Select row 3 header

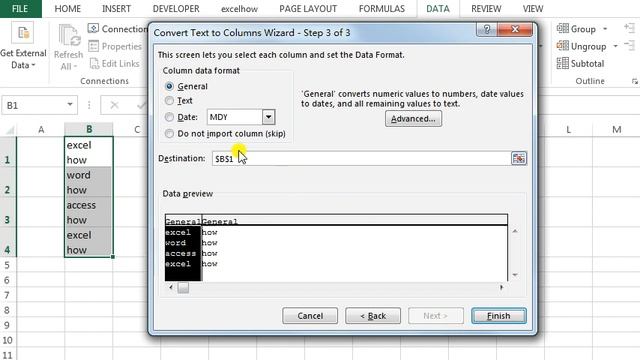pos(7,212)
